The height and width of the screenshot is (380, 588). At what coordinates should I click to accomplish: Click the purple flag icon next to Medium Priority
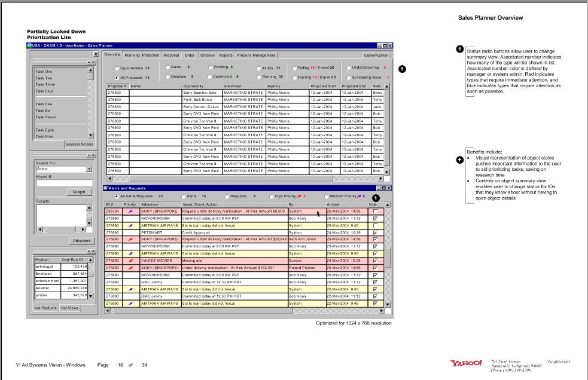(x=360, y=196)
